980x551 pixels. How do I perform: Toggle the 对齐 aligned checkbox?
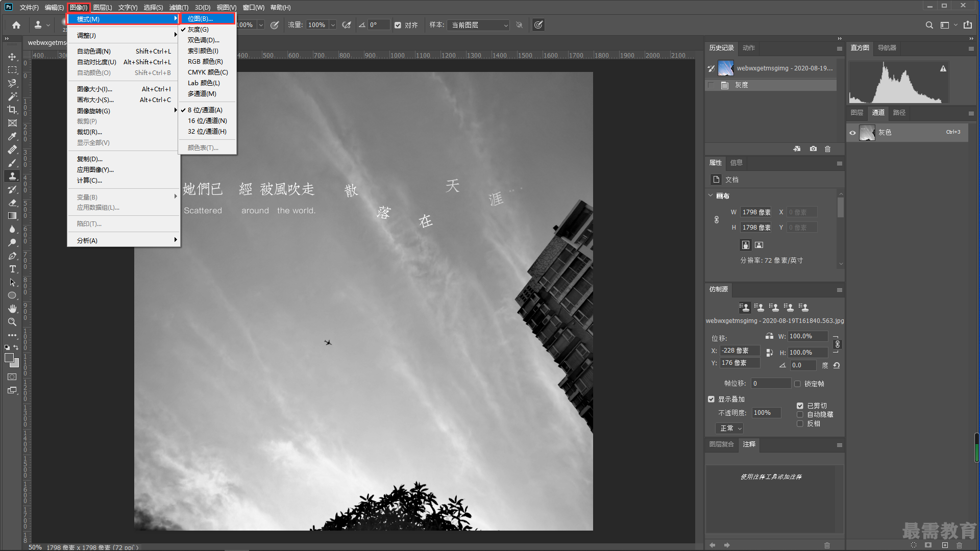tap(398, 25)
